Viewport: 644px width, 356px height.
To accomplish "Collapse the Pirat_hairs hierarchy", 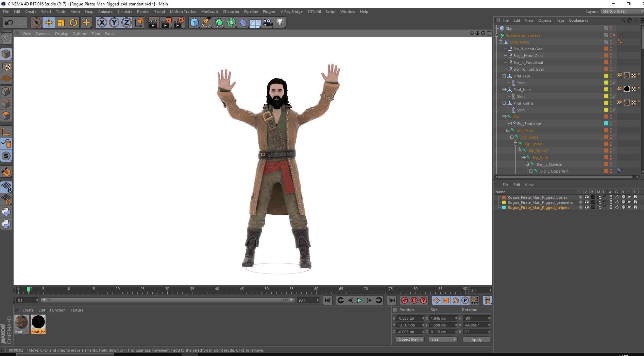I will 504,90.
